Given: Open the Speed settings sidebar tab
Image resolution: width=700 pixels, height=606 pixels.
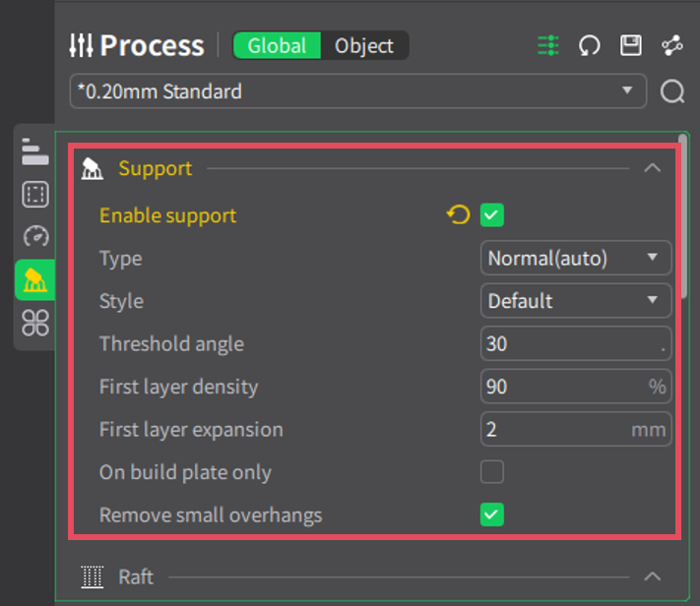Looking at the screenshot, I should tap(35, 236).
